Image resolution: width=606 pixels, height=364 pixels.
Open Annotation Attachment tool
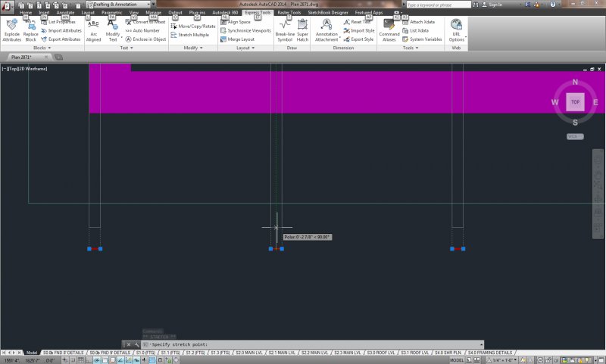[x=326, y=30]
